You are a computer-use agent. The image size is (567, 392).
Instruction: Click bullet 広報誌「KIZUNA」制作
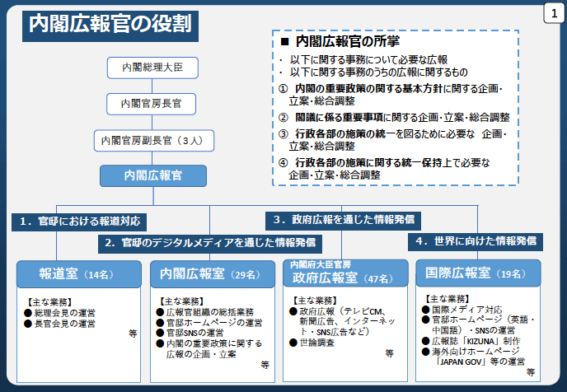(x=471, y=342)
